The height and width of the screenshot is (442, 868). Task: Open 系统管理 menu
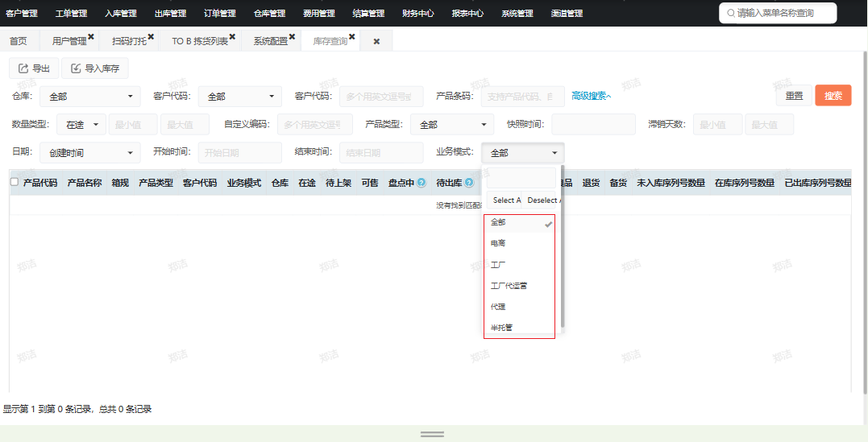pyautogui.click(x=517, y=13)
